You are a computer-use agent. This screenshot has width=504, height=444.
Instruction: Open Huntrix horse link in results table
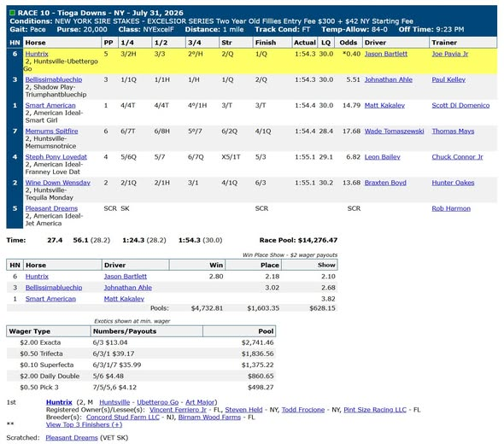pos(37,54)
